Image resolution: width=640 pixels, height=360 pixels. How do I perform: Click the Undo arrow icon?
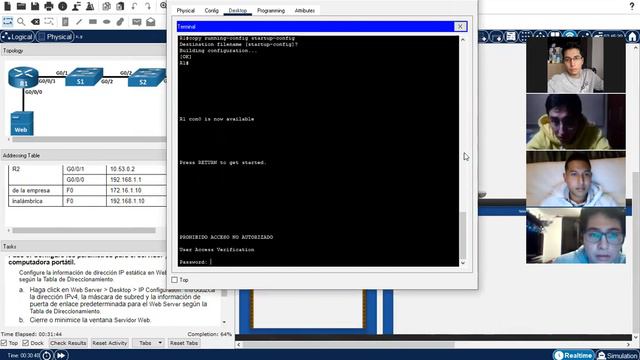click(134, 6)
